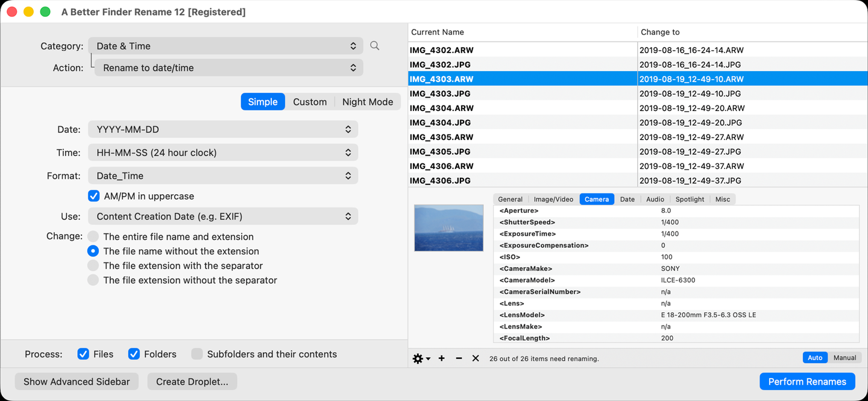Click the Change to column header

tap(752, 32)
